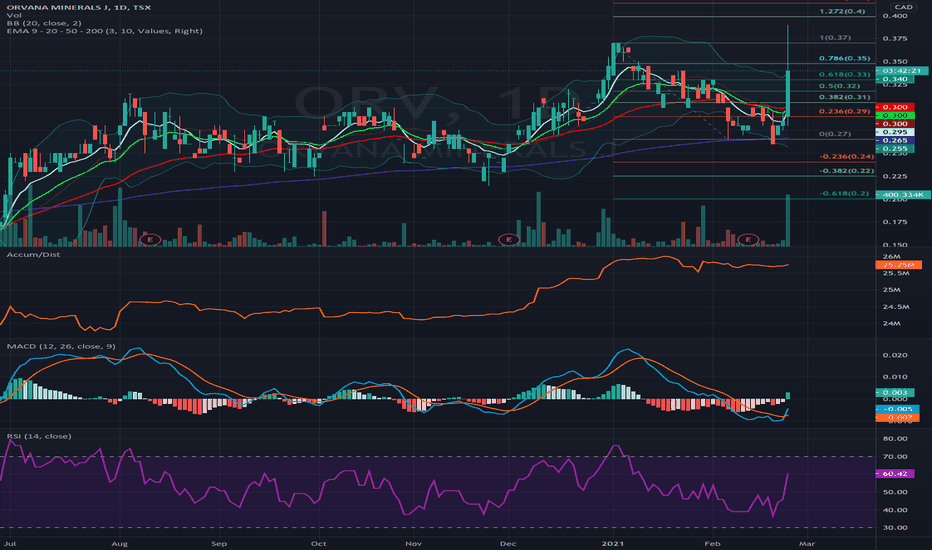Select the Accum/Dist pane legend
Viewport: 932px width, 550px height.
(x=33, y=254)
